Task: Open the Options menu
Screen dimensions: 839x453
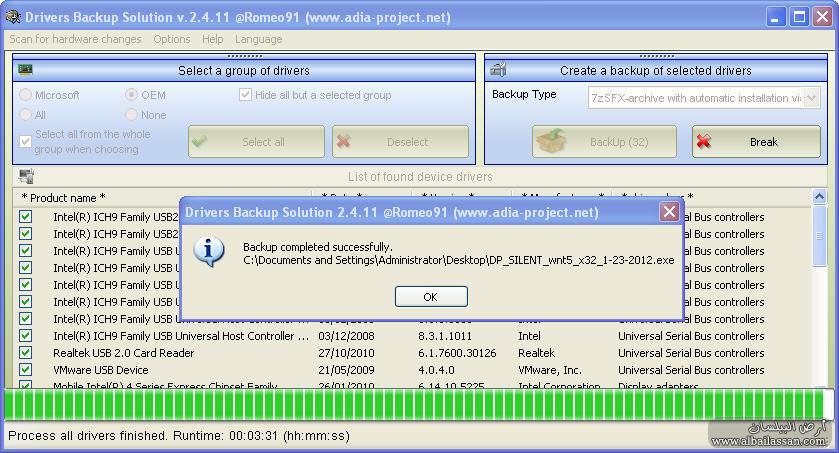Action: tap(172, 39)
